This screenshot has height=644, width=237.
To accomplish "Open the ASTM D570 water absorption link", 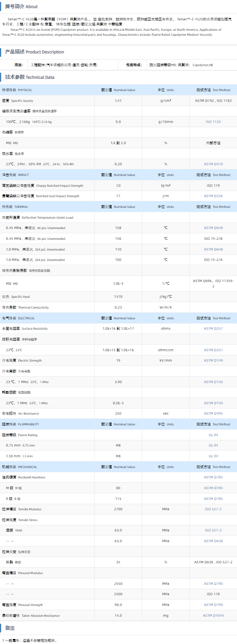I will click(213, 164).
